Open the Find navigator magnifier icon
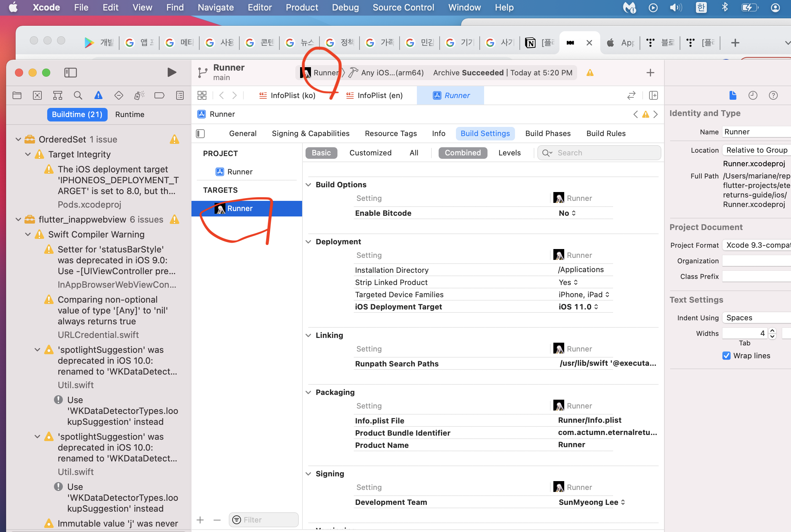 point(78,95)
